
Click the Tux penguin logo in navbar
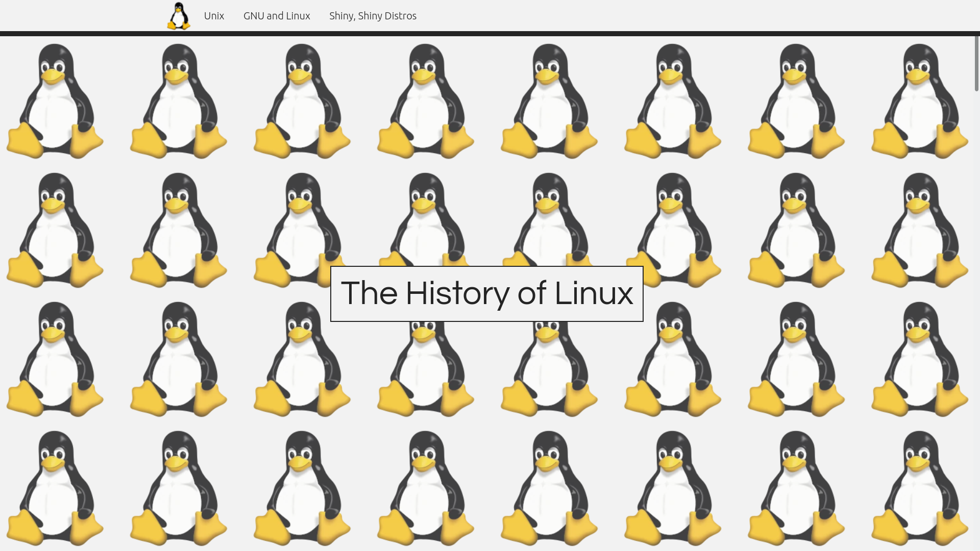179,16
